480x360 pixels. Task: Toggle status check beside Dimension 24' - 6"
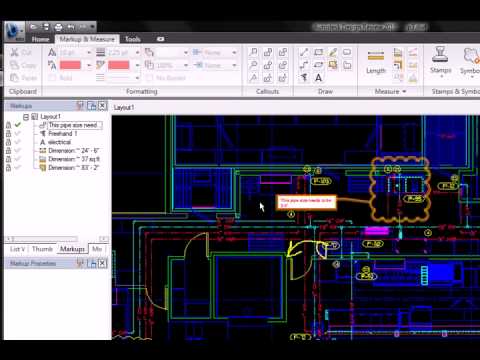(x=18, y=151)
